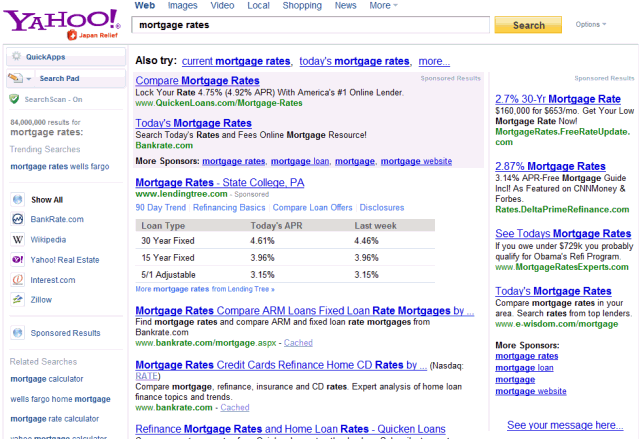Open Refinance Mortgage Rates Quicken Loans result
The width and height of the screenshot is (640, 439).
click(290, 429)
